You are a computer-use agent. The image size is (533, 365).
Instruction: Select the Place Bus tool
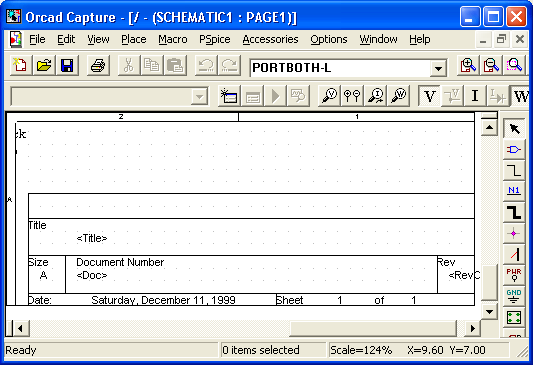514,212
